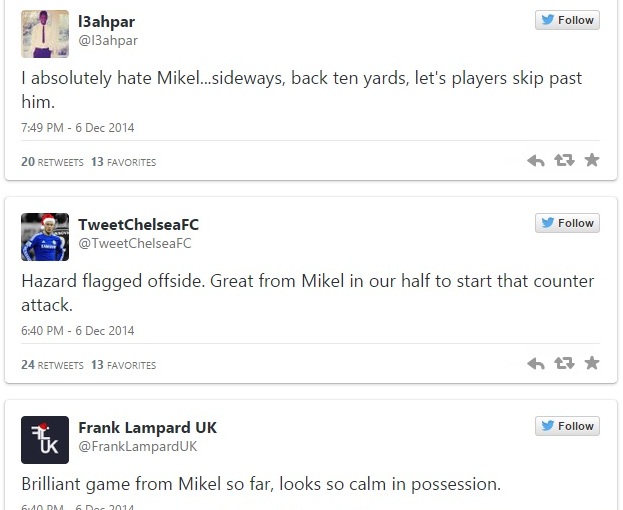This screenshot has width=623, height=510.
Task: Follow TweetChelseaFC account
Action: 567,223
